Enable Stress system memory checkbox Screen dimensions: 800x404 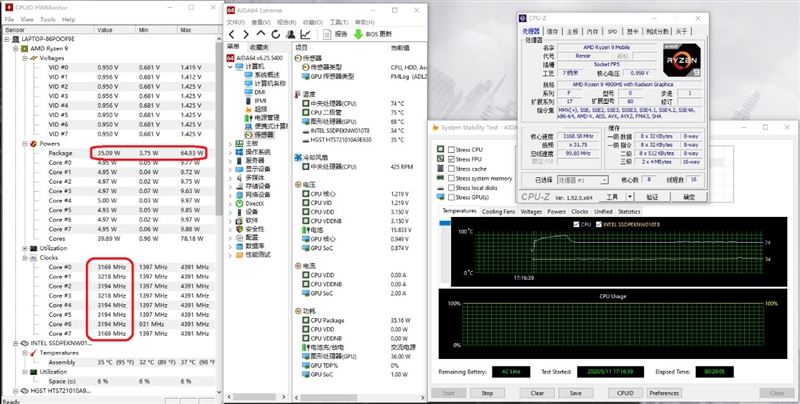click(x=451, y=179)
